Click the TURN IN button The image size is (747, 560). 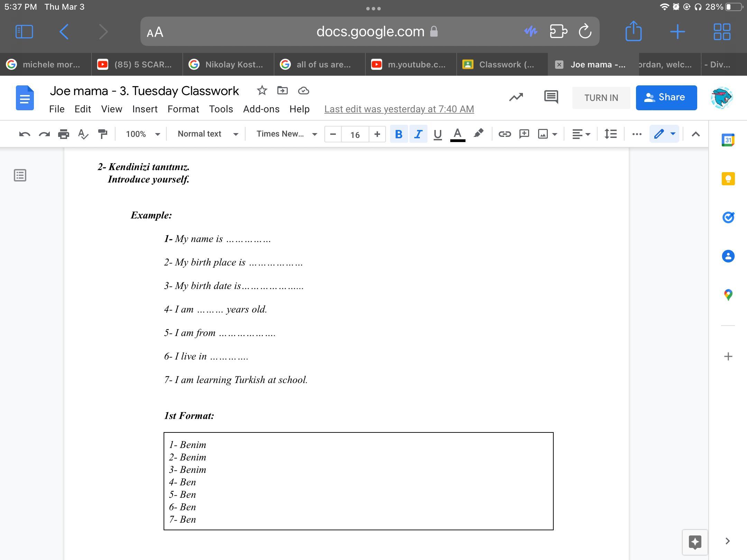[x=601, y=98]
